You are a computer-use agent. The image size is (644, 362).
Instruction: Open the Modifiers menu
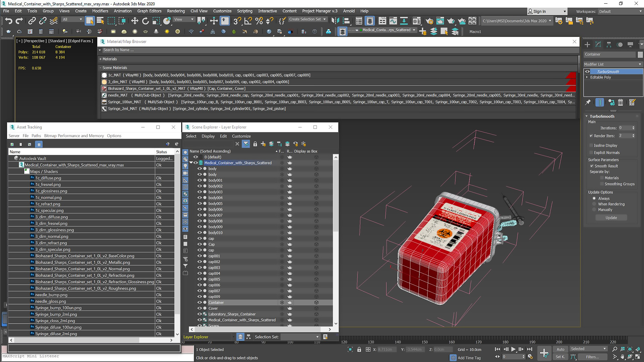100,11
